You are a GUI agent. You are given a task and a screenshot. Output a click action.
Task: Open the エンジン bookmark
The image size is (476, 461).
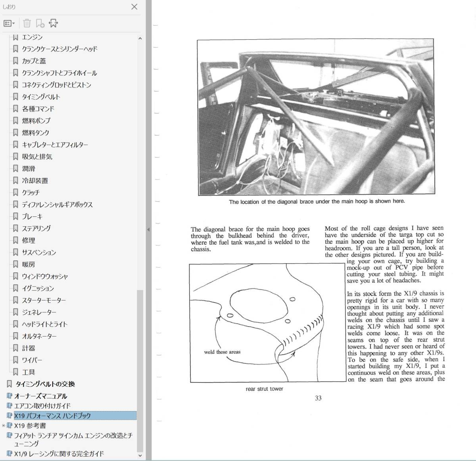(x=32, y=37)
